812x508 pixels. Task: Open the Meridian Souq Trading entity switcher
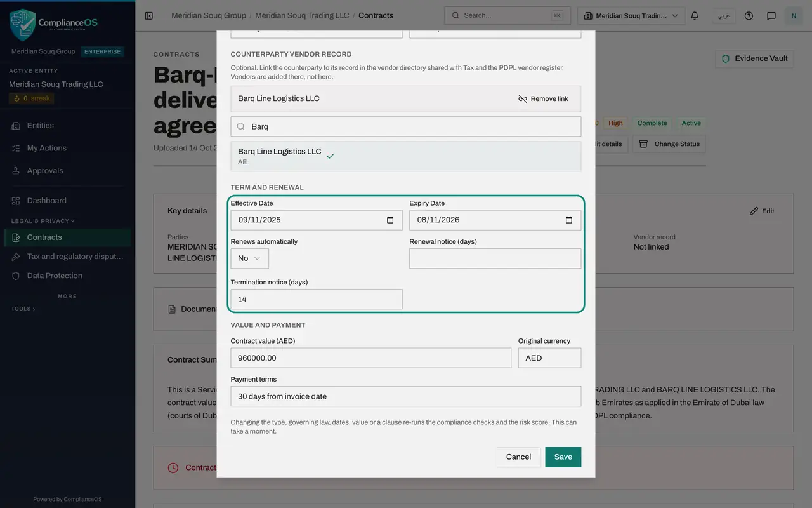click(x=631, y=16)
